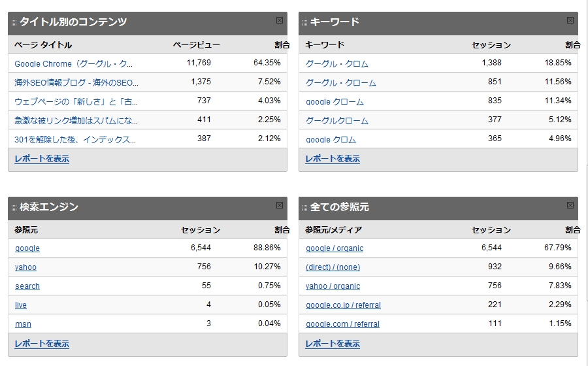Open the google.co.jp / referral source link
Image resolution: width=588 pixels, height=366 pixels.
(x=343, y=305)
